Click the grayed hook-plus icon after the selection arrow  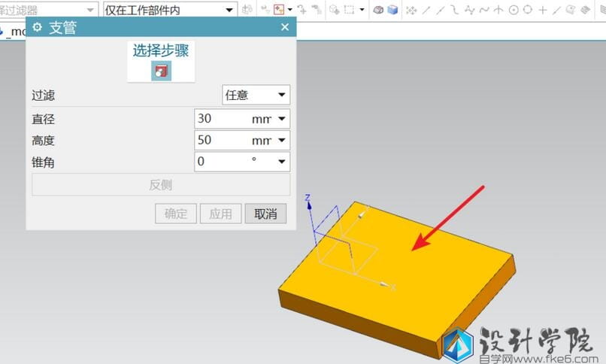tap(302, 10)
